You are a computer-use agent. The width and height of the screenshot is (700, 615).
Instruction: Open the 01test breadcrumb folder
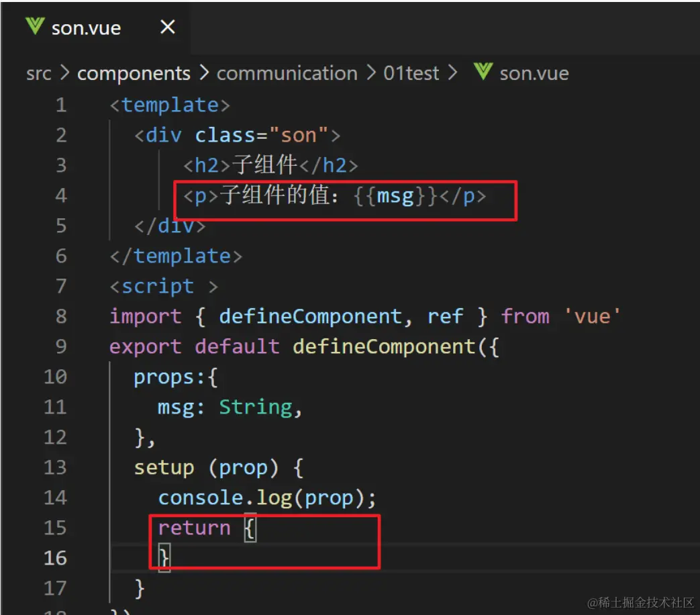(x=411, y=73)
